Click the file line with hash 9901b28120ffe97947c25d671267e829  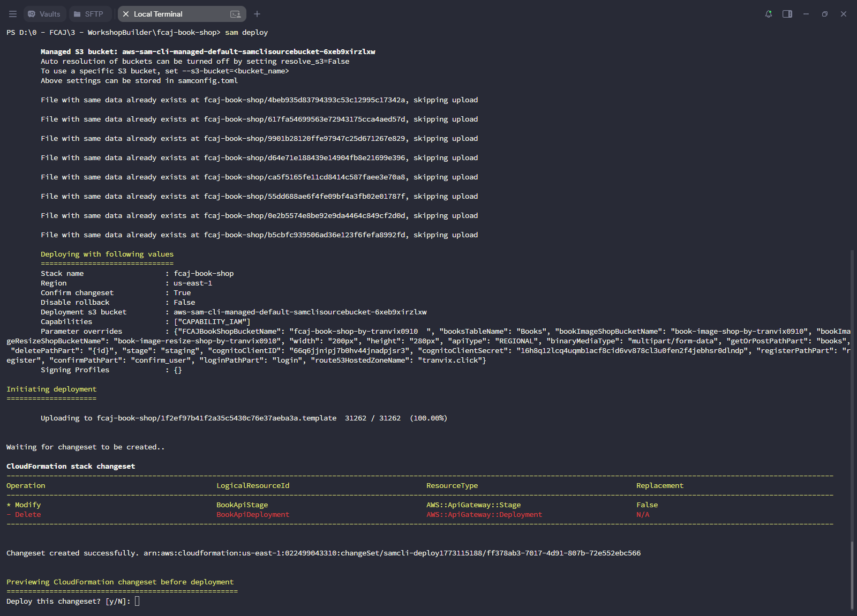click(x=259, y=138)
